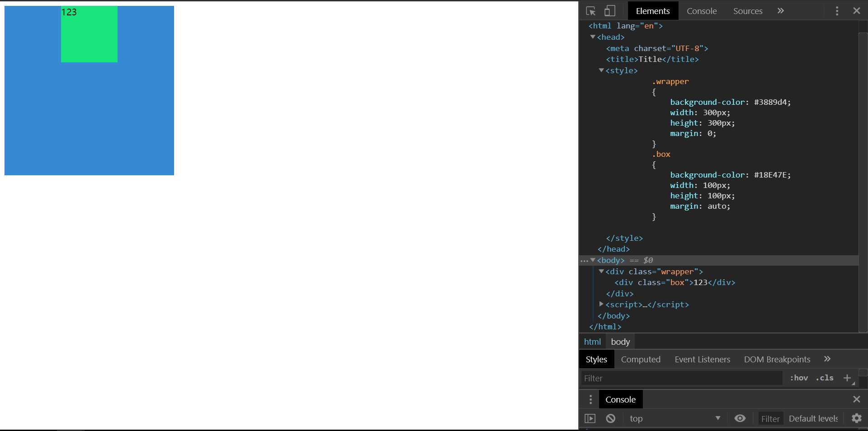The width and height of the screenshot is (868, 431).
Task: Open the drawer three-dot menu
Action: click(x=590, y=399)
